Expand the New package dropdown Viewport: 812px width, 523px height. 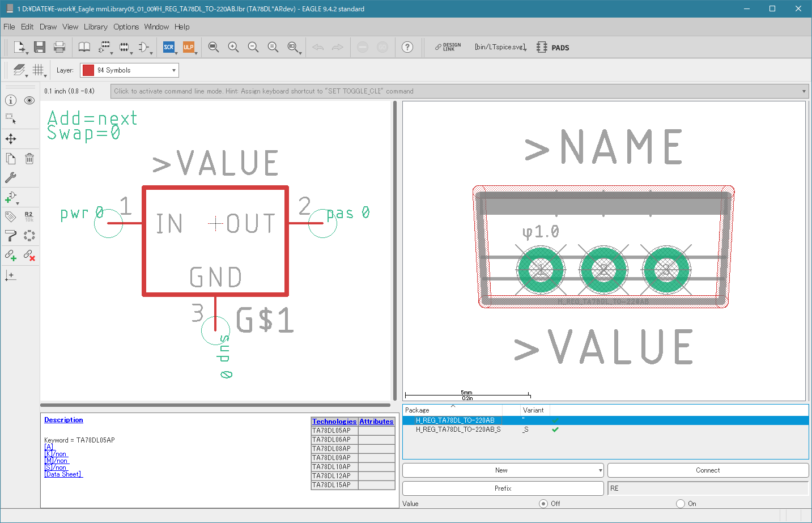click(601, 470)
